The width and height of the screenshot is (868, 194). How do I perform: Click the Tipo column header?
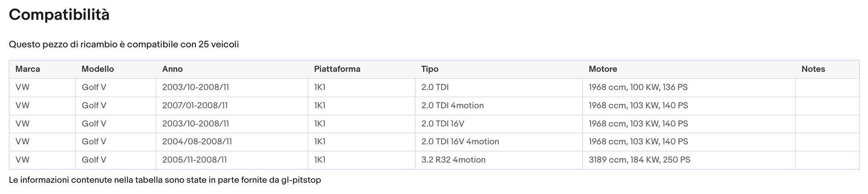point(430,69)
